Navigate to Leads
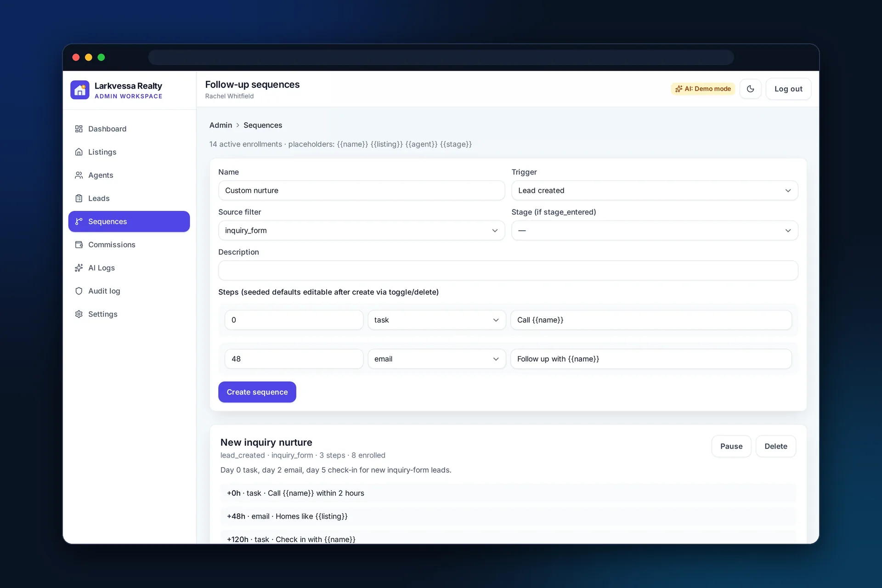The height and width of the screenshot is (588, 882). (129, 198)
